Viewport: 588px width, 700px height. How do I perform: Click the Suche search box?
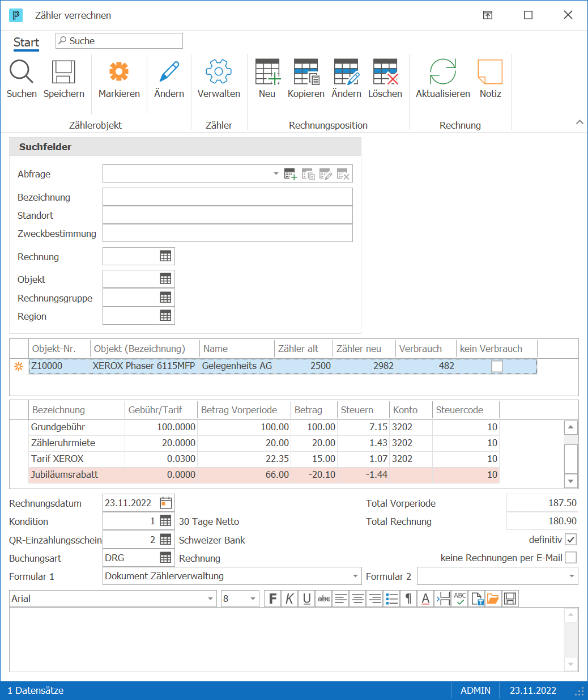(x=119, y=41)
